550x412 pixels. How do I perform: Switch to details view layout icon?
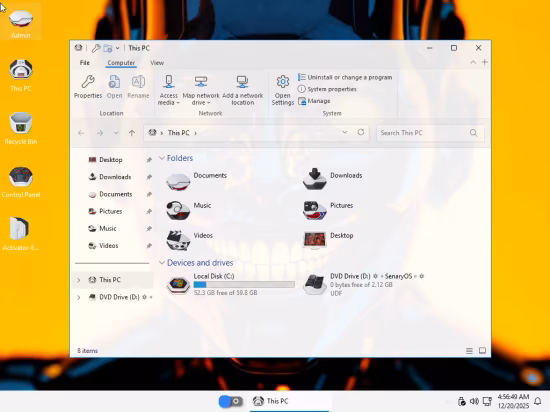pyautogui.click(x=469, y=351)
